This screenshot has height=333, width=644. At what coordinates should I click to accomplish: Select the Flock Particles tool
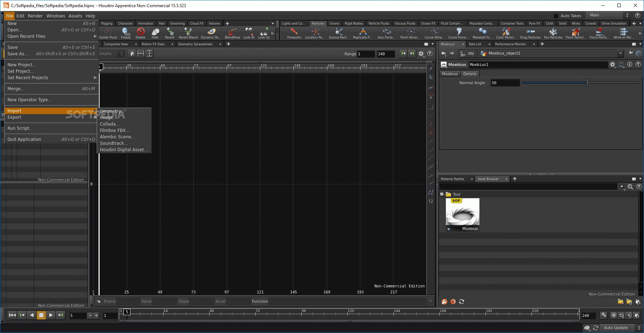coord(576,33)
